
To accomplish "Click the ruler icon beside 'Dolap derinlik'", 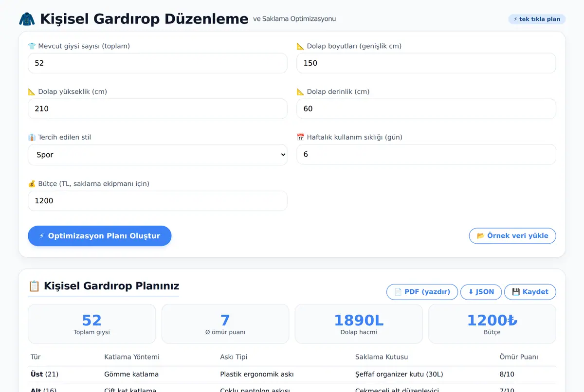I will click(301, 92).
